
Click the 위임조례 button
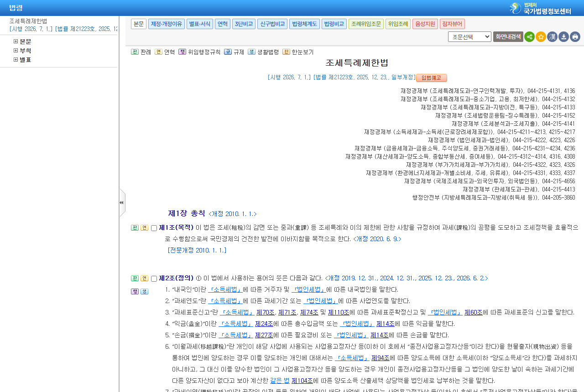398,24
